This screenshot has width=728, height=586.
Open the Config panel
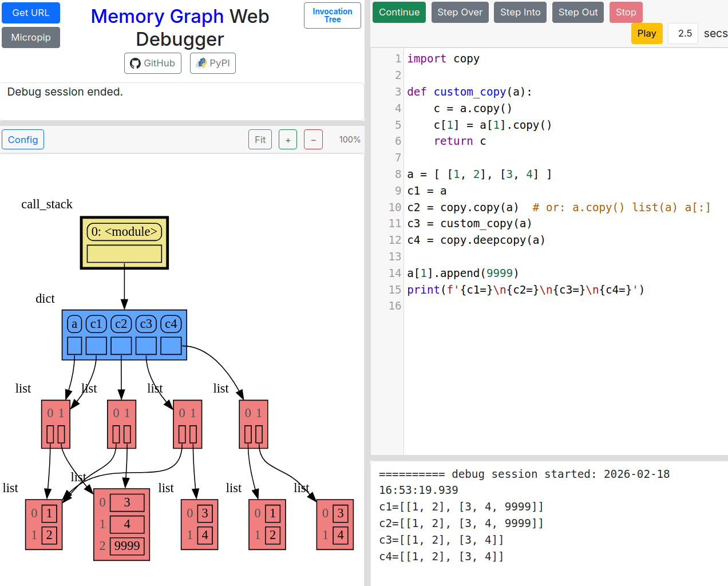click(x=23, y=140)
